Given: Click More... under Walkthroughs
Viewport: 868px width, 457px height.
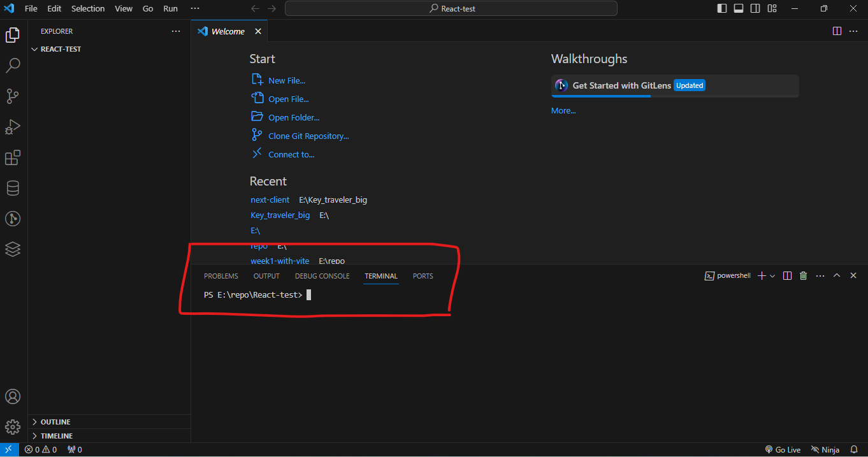Looking at the screenshot, I should (563, 110).
